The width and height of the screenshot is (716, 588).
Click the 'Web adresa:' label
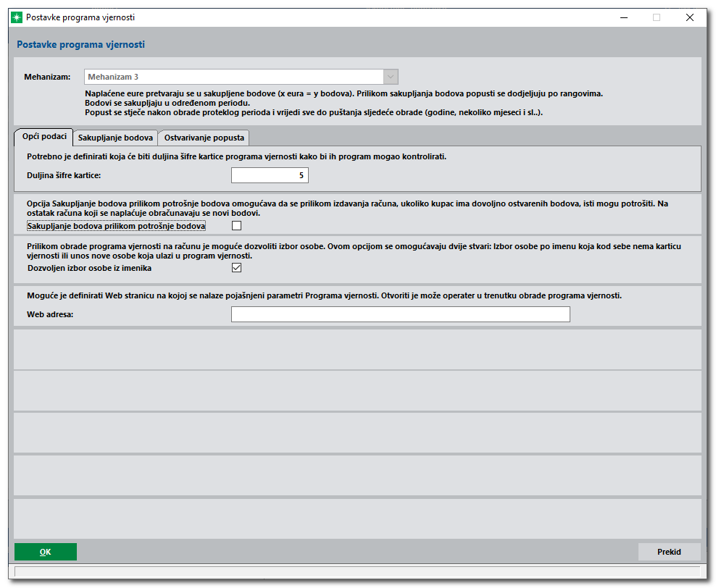click(x=50, y=315)
